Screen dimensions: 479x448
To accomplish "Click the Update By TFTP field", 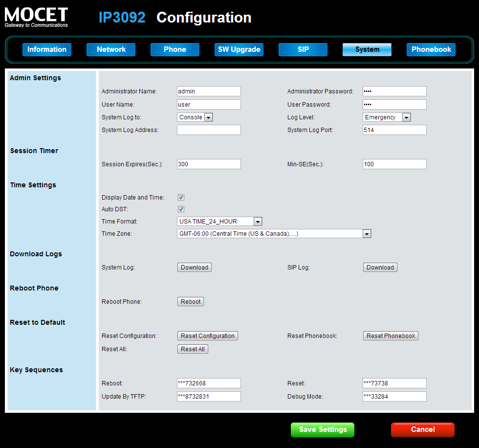I will point(209,396).
